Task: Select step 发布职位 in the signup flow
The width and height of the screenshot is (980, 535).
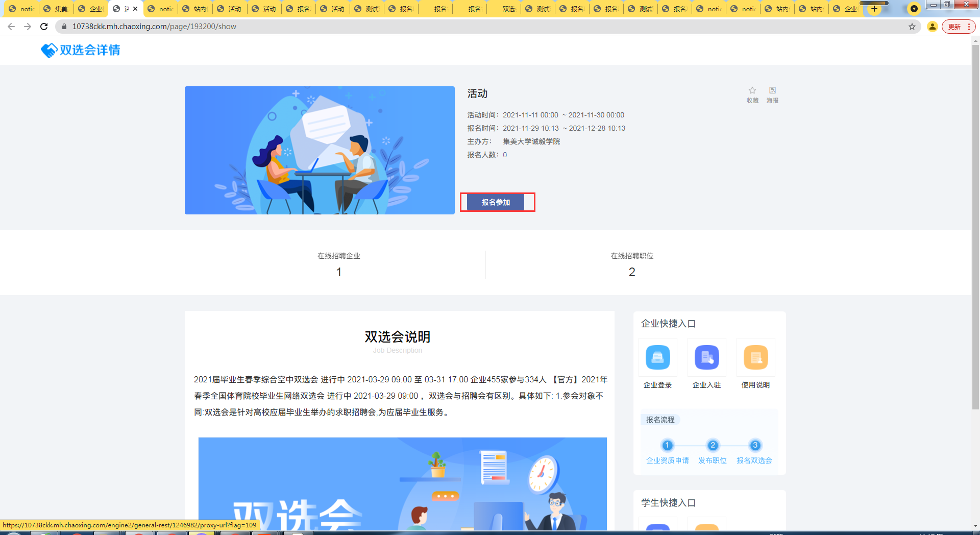Action: click(x=713, y=452)
